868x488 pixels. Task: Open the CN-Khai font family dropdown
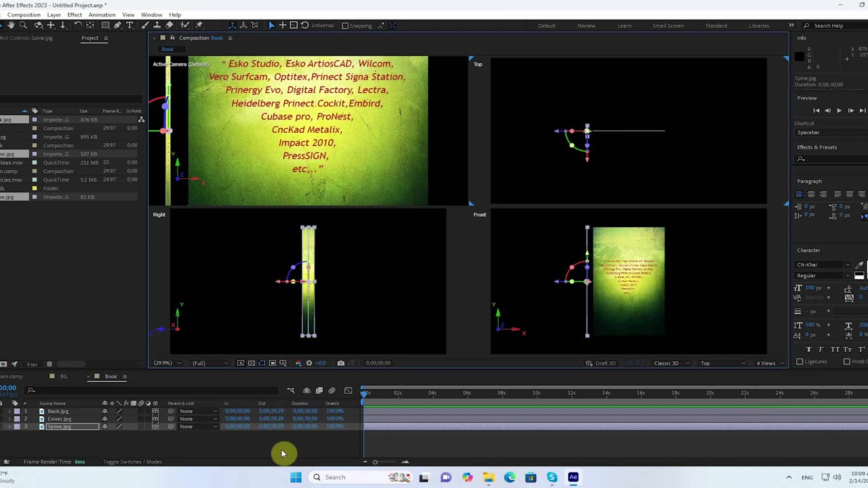pos(823,264)
